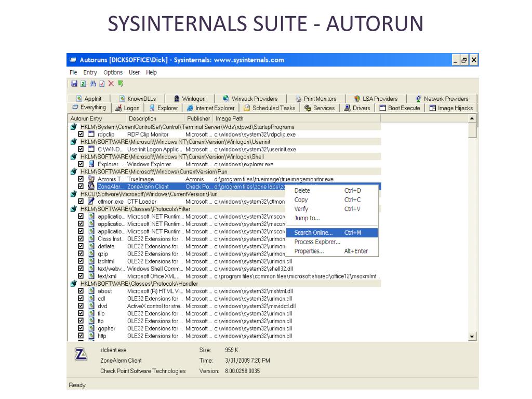The image size is (532, 399).
Task: Toggle the gzip filter checkbox
Action: [x=81, y=254]
